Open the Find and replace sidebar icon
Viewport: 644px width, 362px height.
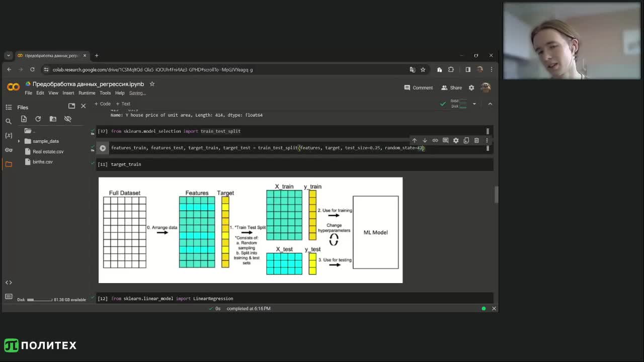click(x=9, y=121)
